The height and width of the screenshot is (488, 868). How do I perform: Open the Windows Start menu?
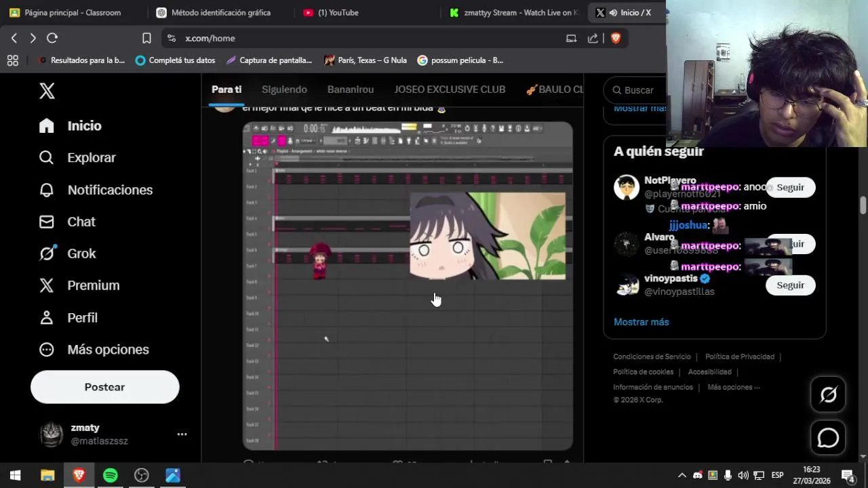click(x=15, y=475)
